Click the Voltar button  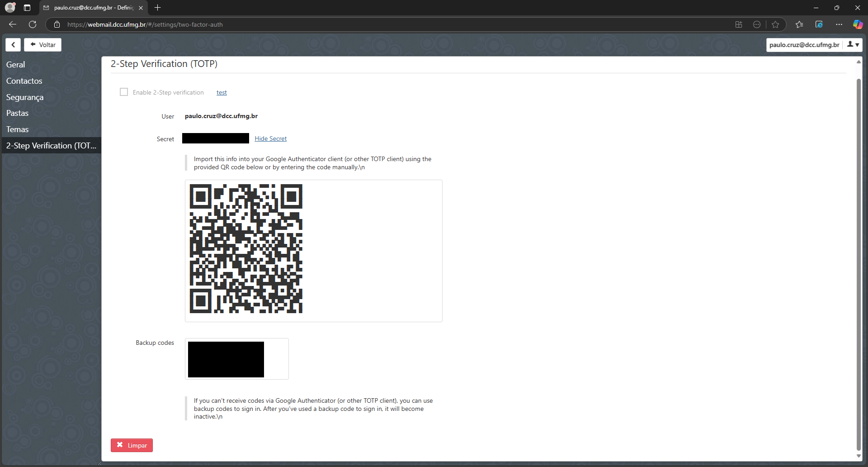(x=43, y=45)
